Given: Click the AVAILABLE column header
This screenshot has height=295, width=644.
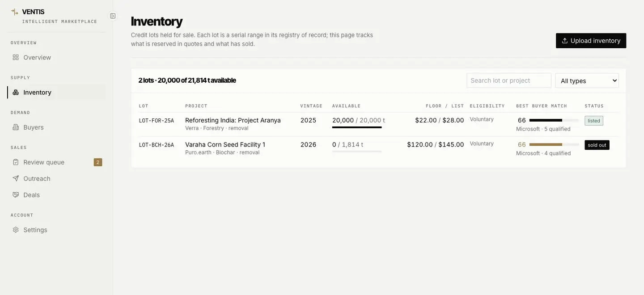Looking at the screenshot, I should click(347, 106).
